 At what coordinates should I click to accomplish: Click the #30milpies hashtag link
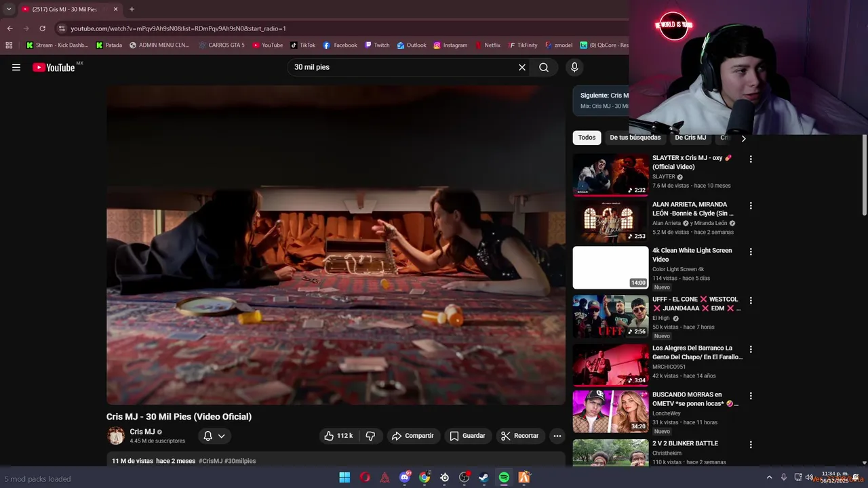[240, 461]
